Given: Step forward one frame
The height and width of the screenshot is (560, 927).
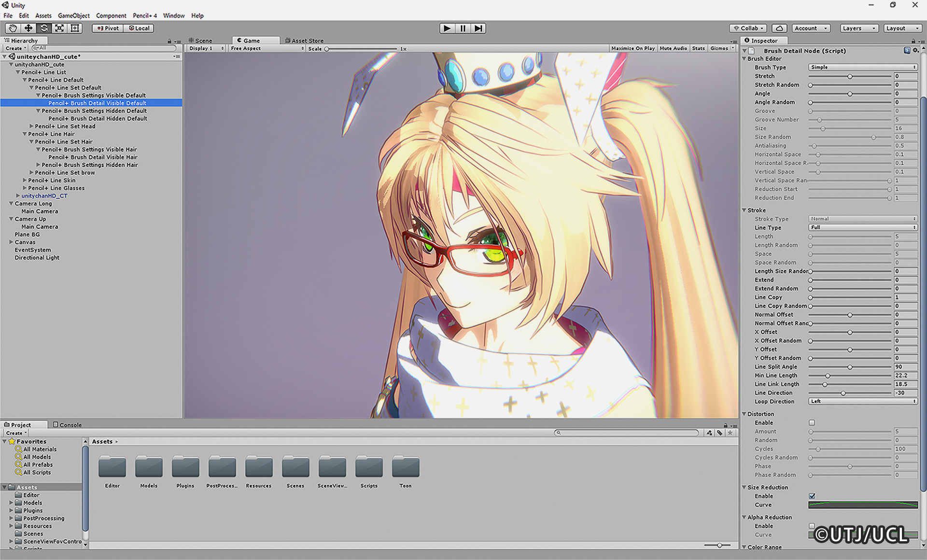Looking at the screenshot, I should click(x=478, y=28).
